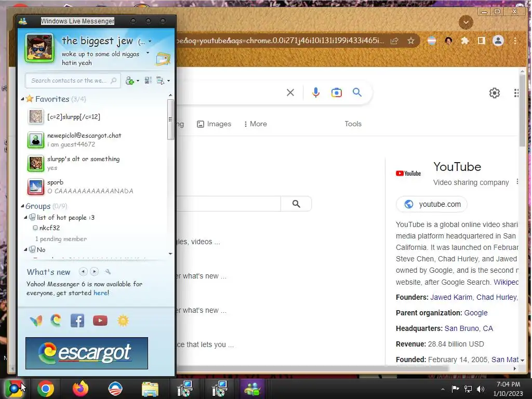Click the escargot banner advertisement

tap(87, 353)
